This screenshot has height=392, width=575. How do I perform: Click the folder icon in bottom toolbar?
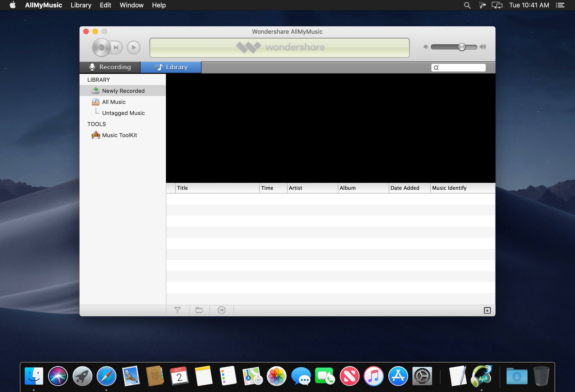tap(199, 310)
